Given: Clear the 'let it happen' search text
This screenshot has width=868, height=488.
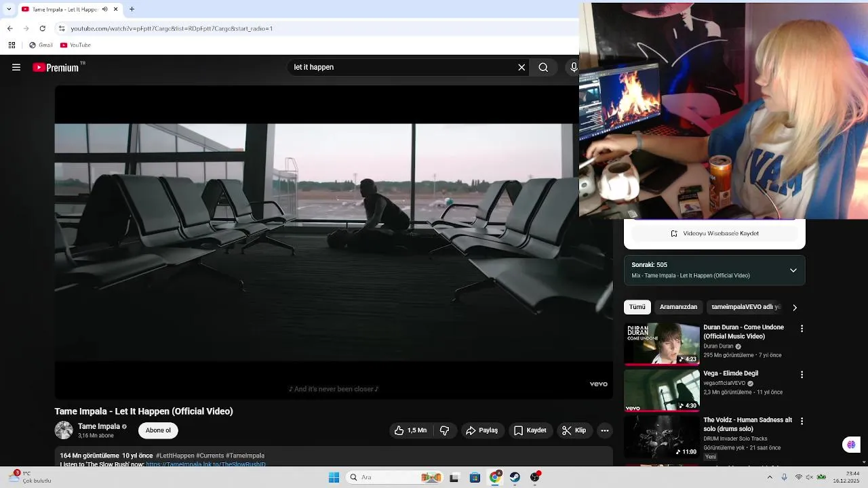Looking at the screenshot, I should pos(521,67).
